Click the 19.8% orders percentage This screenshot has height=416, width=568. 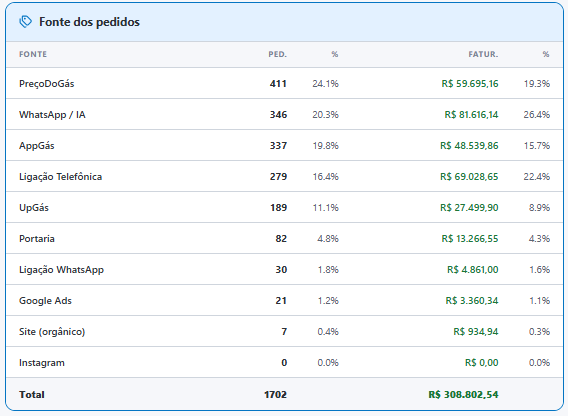pyautogui.click(x=325, y=146)
